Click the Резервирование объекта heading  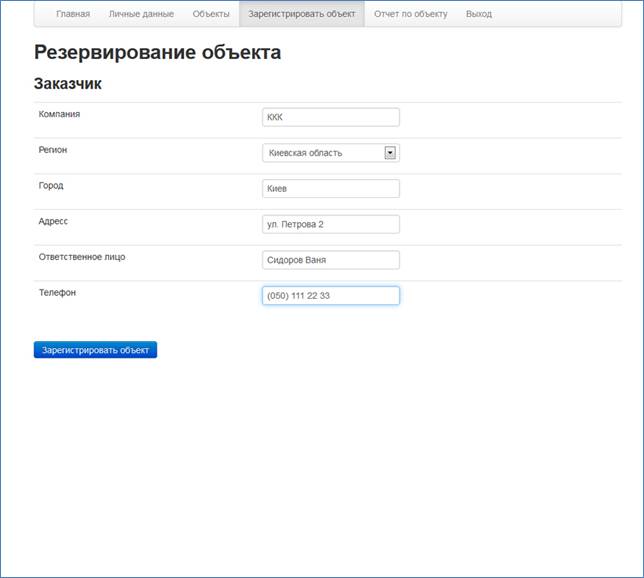[x=157, y=53]
